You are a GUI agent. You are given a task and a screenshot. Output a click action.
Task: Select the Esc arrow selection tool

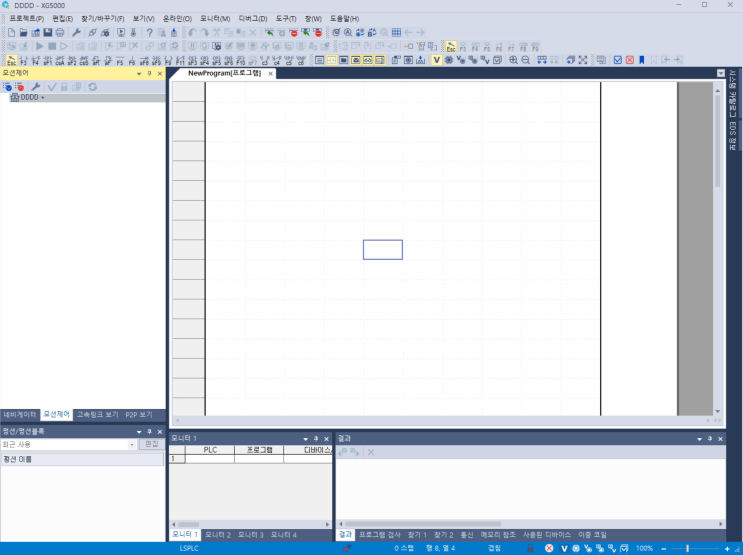click(x=451, y=47)
